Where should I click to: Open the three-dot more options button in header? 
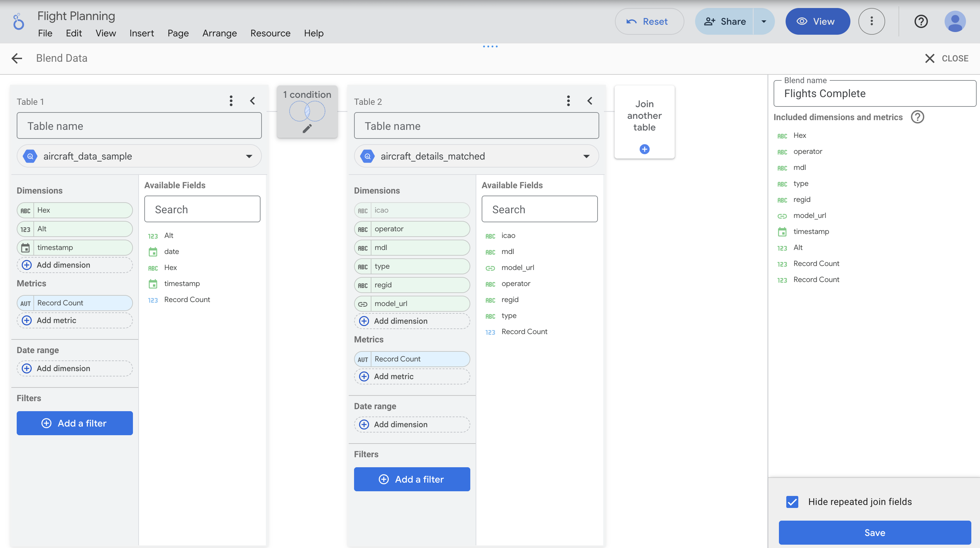(x=871, y=21)
